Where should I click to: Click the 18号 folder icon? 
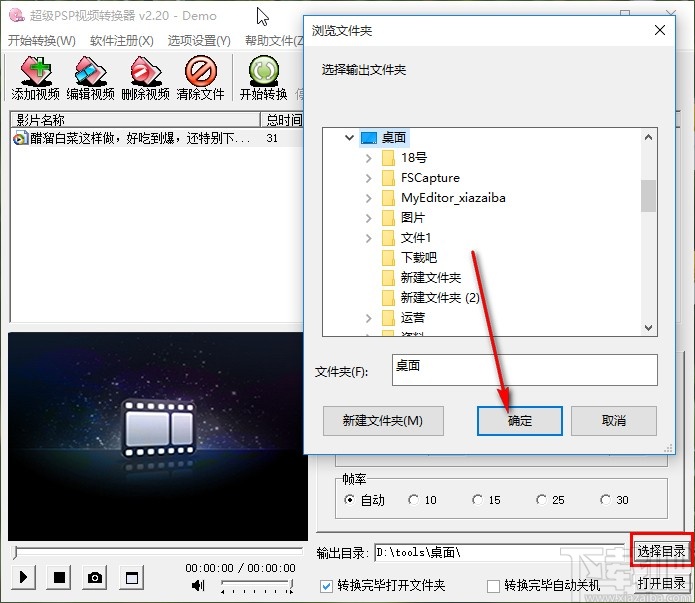pos(388,157)
